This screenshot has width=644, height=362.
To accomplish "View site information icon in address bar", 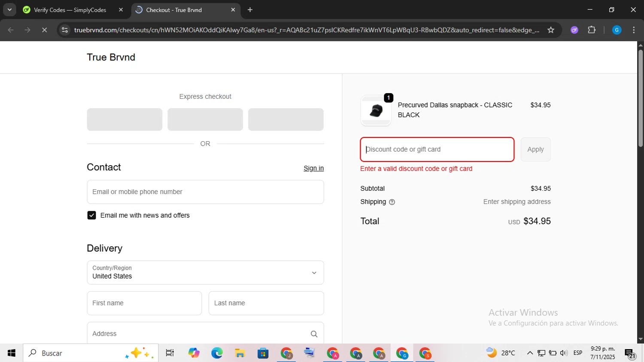I will click(65, 30).
